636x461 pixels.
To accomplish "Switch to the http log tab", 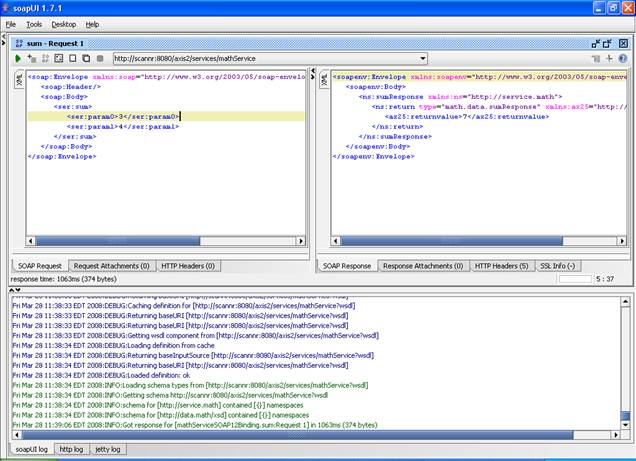I will click(72, 450).
